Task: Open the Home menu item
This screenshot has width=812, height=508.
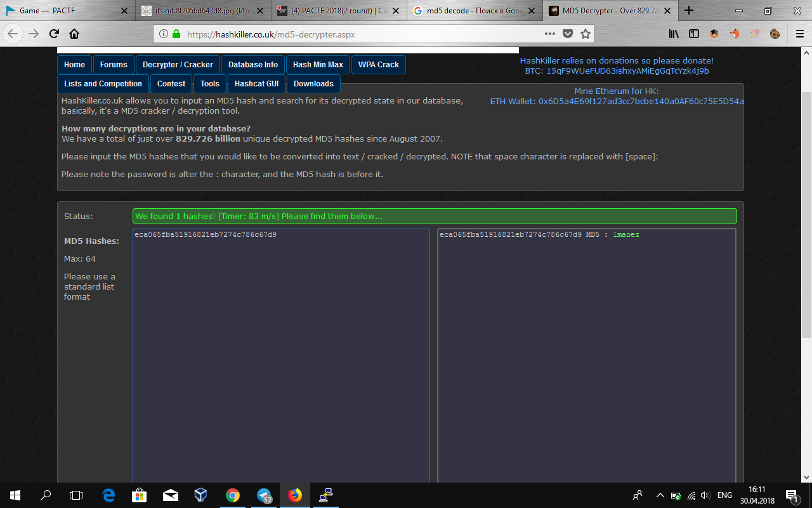Action: pos(74,65)
